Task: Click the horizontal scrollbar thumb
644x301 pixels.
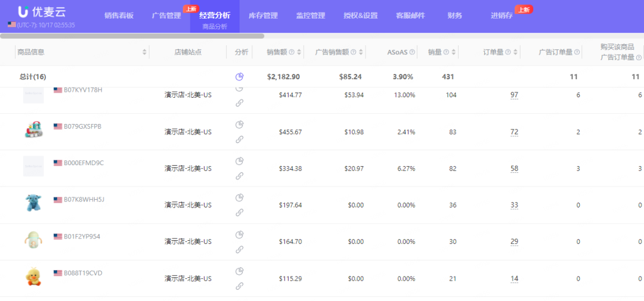Action: pos(132,36)
